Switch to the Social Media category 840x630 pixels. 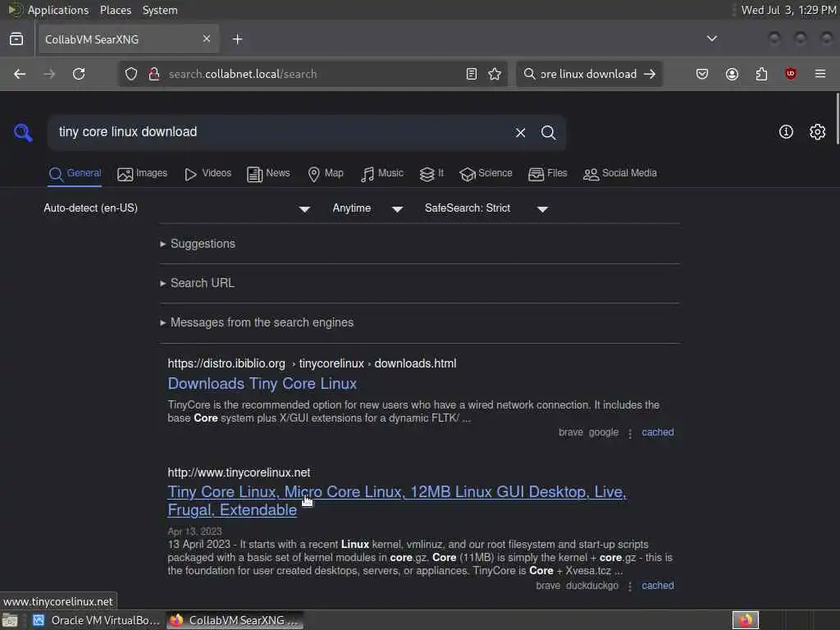click(x=620, y=174)
